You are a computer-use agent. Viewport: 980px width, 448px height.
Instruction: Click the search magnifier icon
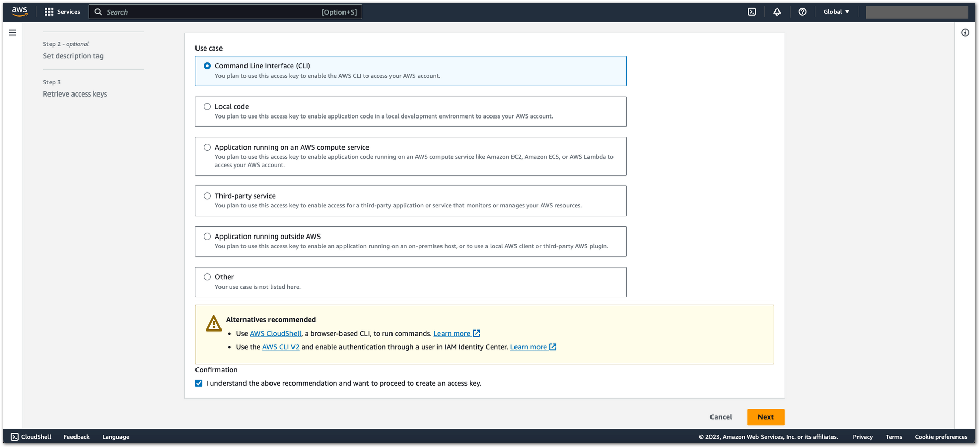98,12
